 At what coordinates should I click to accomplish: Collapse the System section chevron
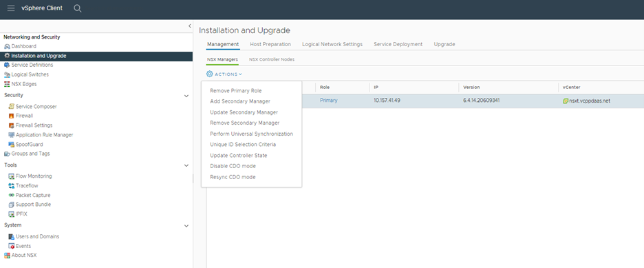point(186,226)
